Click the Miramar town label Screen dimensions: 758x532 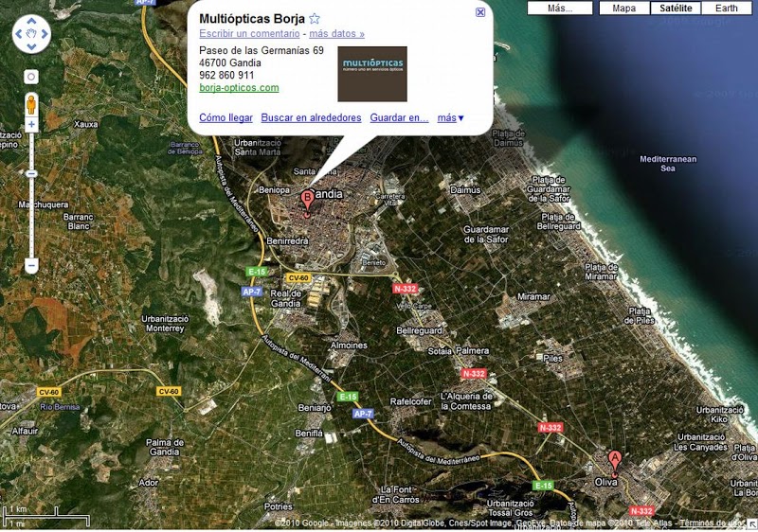click(x=533, y=297)
